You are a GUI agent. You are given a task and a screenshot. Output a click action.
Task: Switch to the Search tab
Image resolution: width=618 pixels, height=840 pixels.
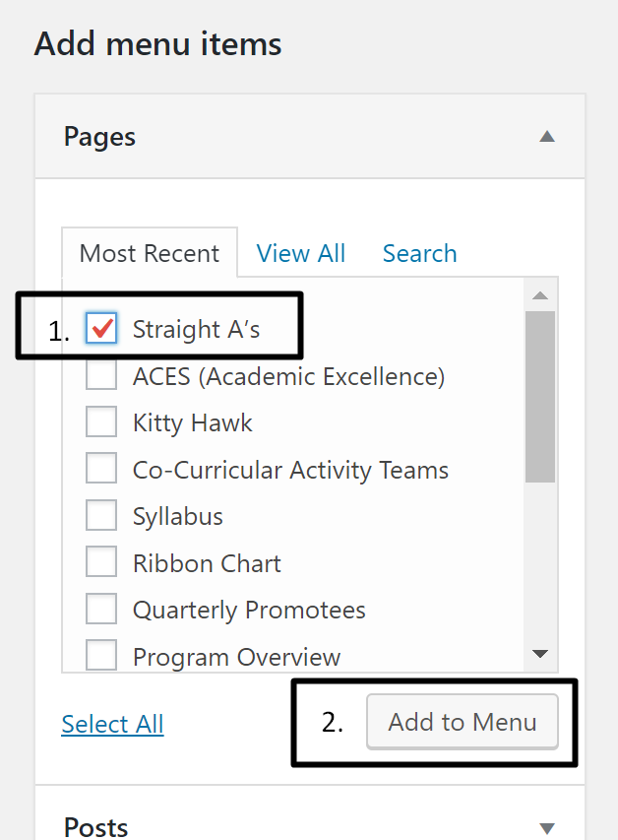point(419,253)
